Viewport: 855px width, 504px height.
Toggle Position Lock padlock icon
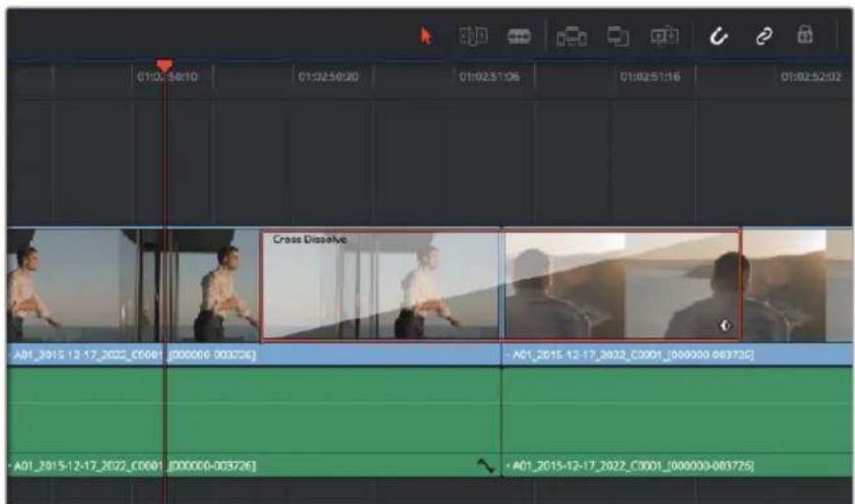coord(806,34)
